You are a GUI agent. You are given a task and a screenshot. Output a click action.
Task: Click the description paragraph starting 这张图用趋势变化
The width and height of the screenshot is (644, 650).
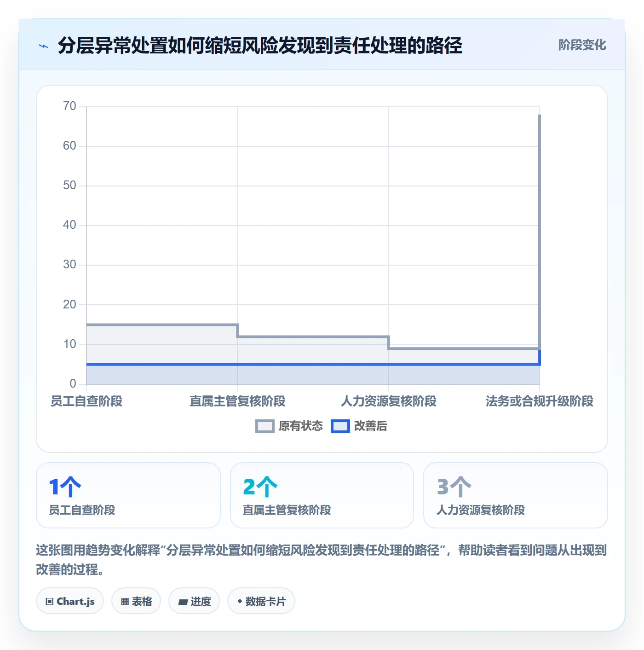point(322,560)
